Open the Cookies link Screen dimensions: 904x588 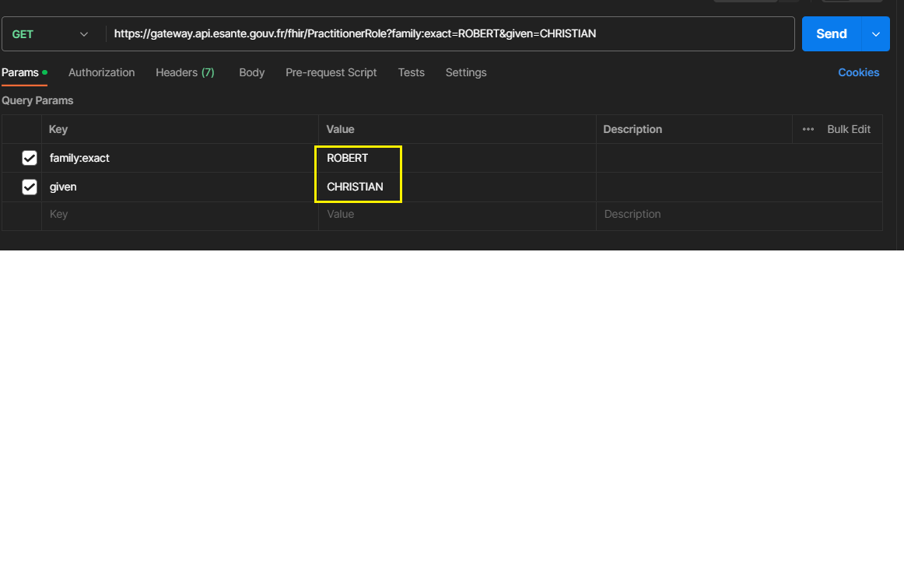click(858, 72)
